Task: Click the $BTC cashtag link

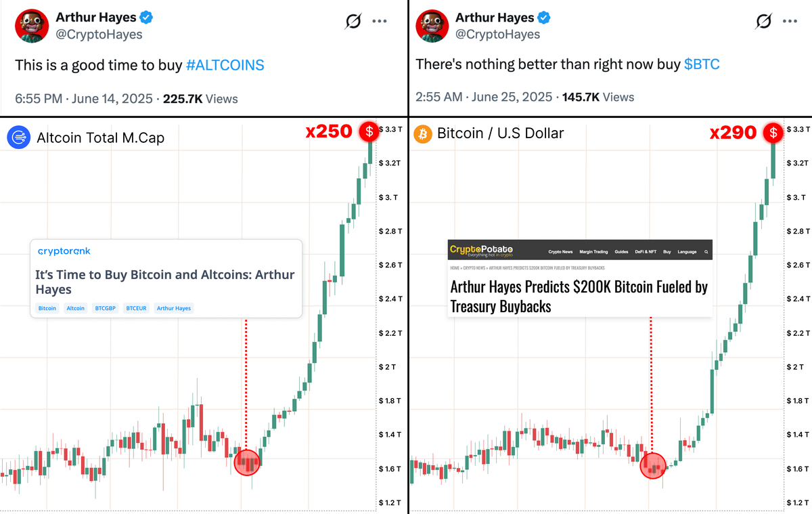Action: 702,64
